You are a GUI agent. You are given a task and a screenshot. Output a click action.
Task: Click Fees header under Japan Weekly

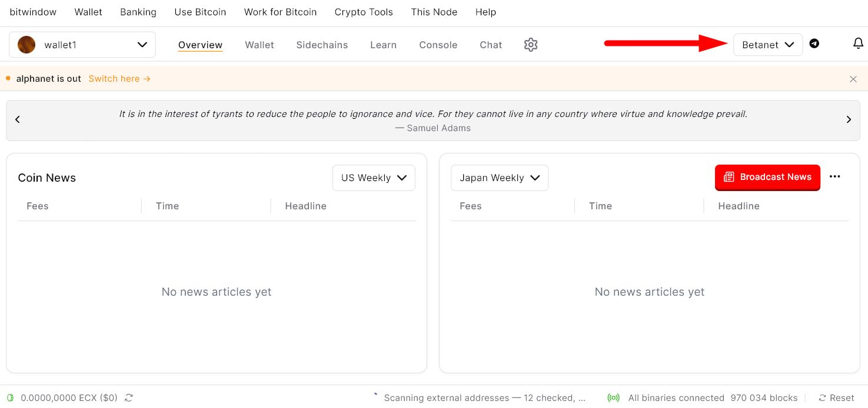(x=470, y=206)
